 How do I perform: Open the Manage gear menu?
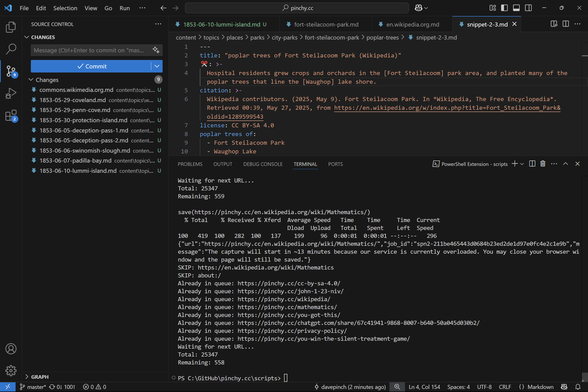click(11, 371)
